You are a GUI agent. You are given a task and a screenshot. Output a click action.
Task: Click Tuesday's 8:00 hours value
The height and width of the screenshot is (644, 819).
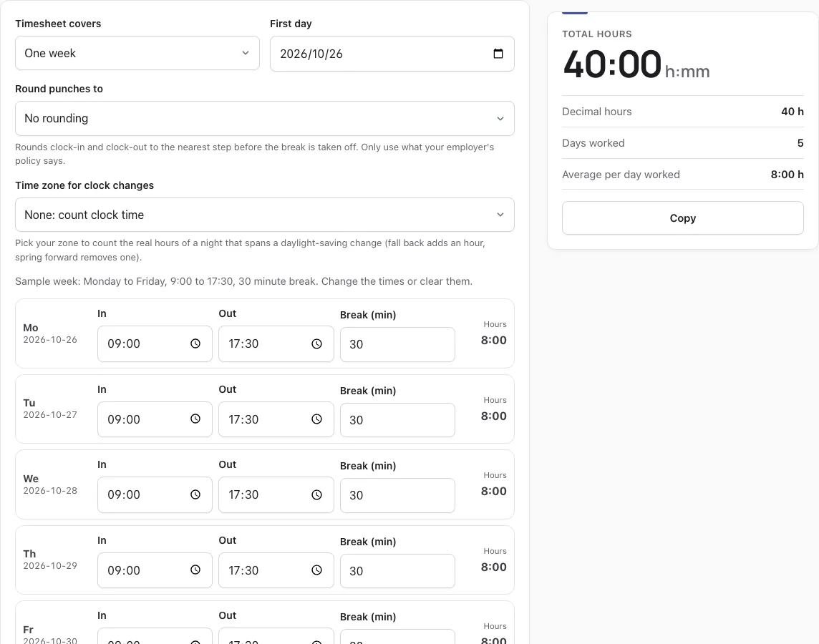point(493,416)
